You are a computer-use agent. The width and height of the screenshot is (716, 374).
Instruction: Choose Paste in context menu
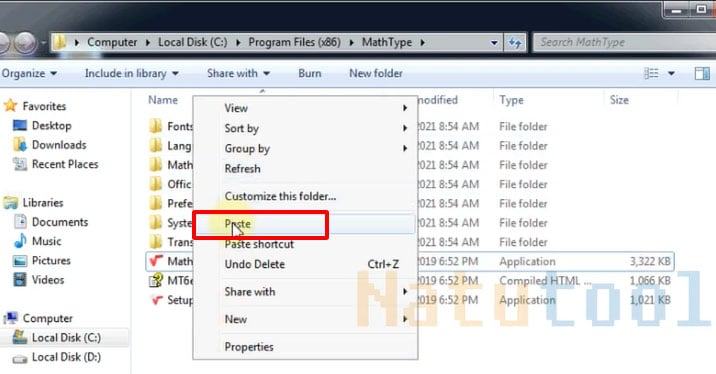coord(305,224)
